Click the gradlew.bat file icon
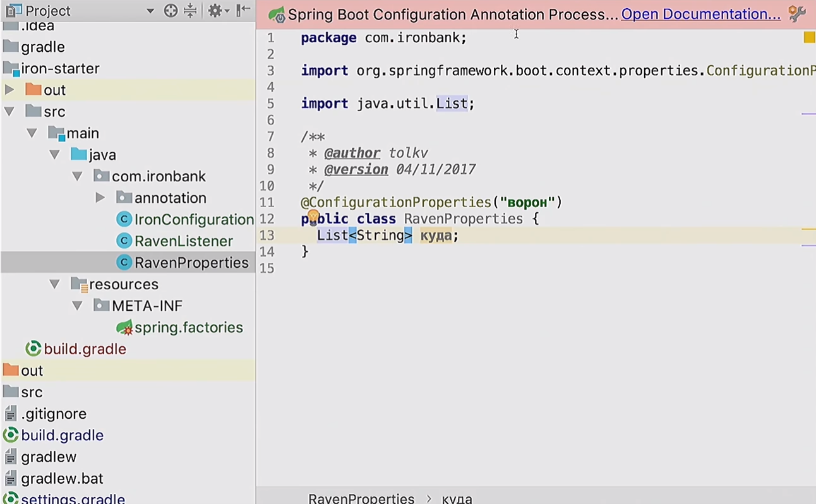 pyautogui.click(x=11, y=479)
